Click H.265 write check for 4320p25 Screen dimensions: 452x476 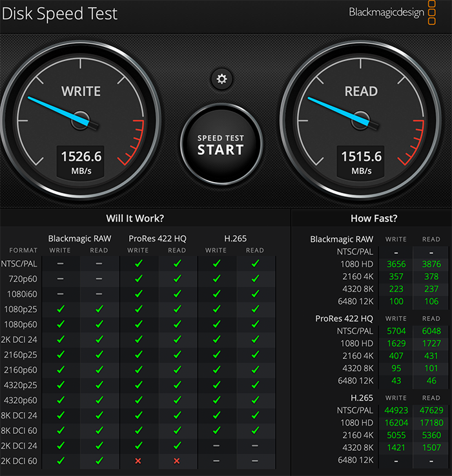click(216, 385)
